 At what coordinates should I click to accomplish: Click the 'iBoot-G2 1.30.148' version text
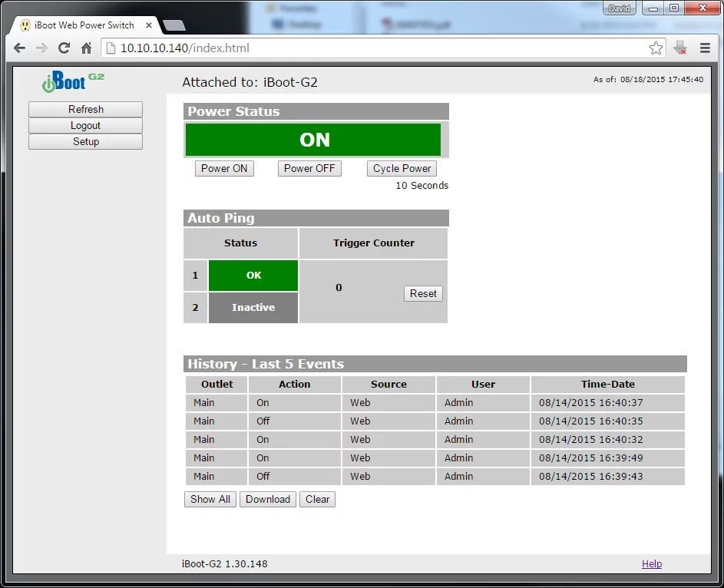(224, 564)
